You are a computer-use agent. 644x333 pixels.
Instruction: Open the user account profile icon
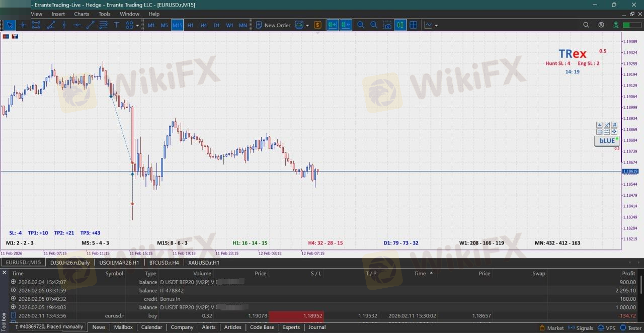click(x=601, y=25)
